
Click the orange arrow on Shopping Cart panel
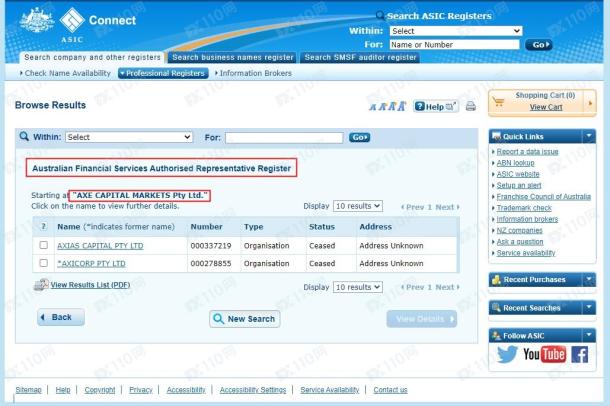tap(590, 103)
